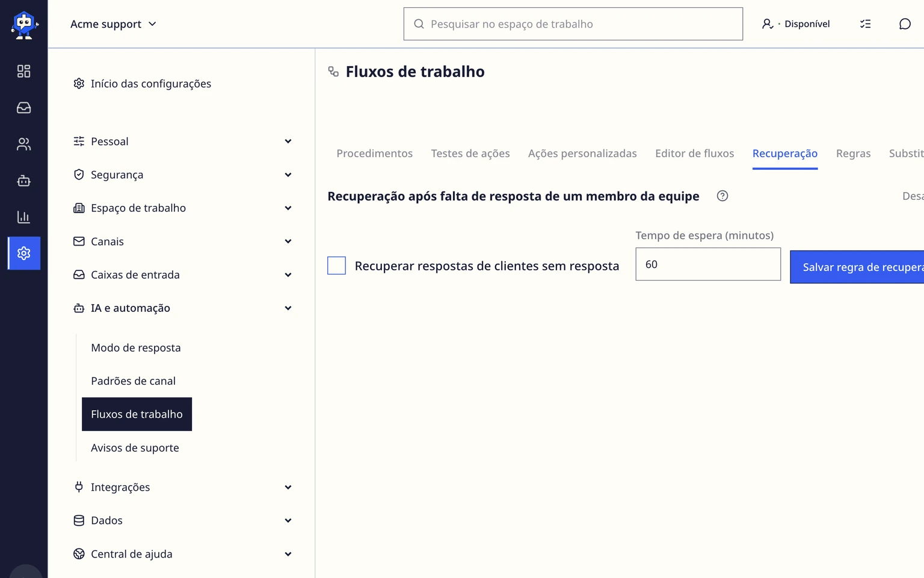Image resolution: width=924 pixels, height=578 pixels.
Task: Expand the Integrações section chevron
Action: click(x=288, y=487)
